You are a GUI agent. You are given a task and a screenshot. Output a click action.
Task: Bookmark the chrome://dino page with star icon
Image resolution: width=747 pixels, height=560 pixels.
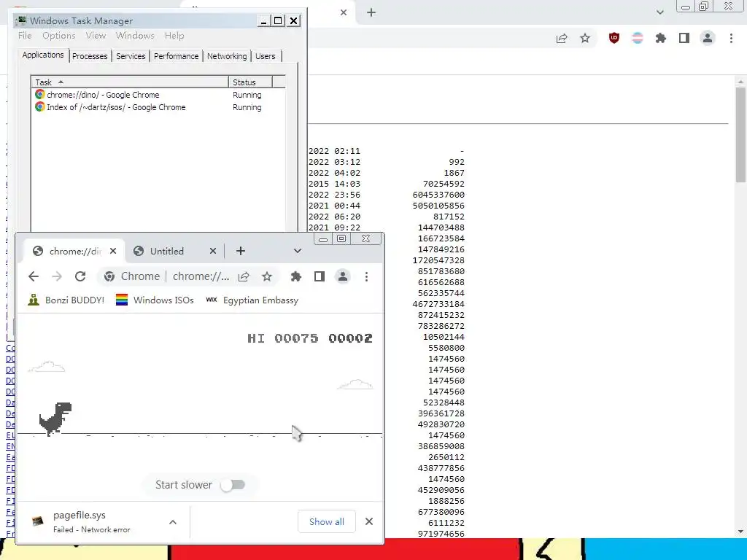pos(267,276)
